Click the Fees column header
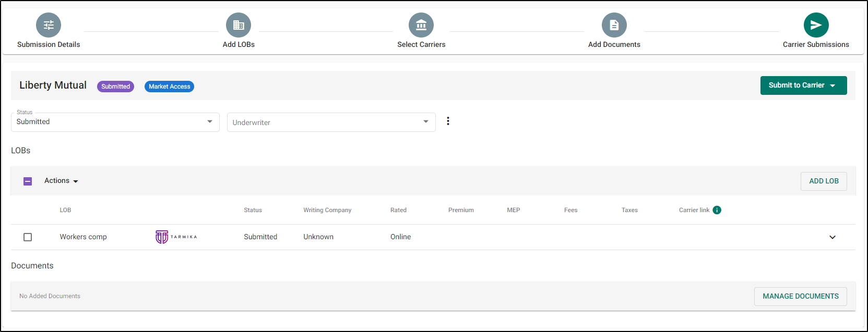The width and height of the screenshot is (868, 332). point(570,210)
